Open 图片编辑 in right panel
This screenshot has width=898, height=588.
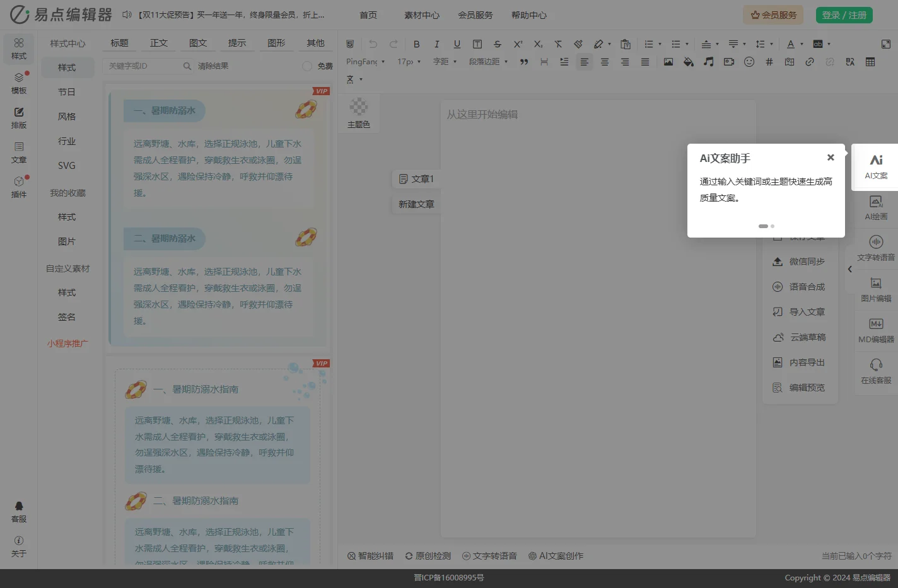click(876, 290)
